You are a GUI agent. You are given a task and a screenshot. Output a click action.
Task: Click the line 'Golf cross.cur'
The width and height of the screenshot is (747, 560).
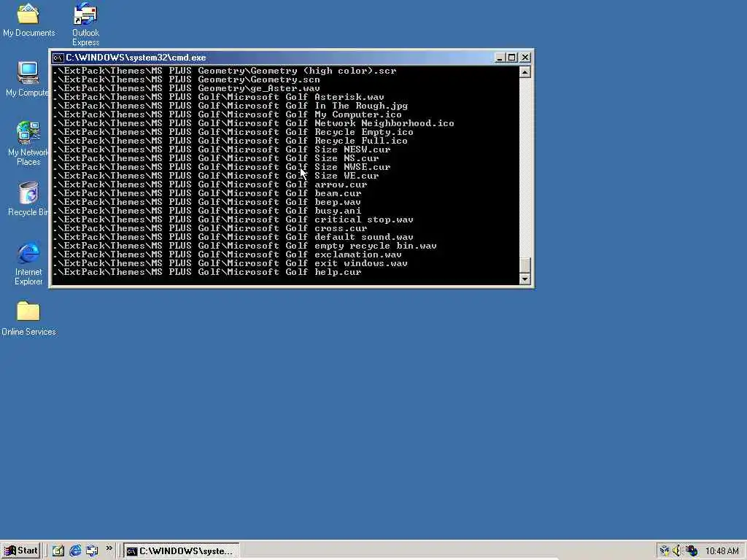coord(209,228)
